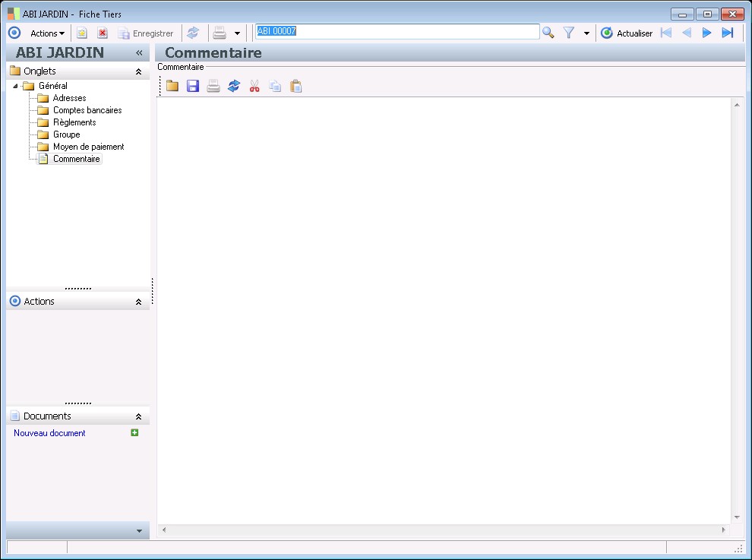Collapse the Documents panel section

point(138,416)
